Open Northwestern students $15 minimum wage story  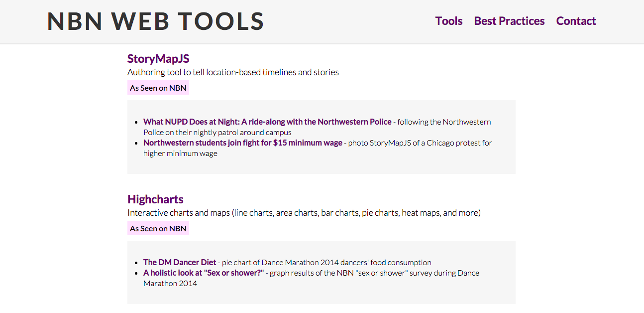tap(243, 143)
